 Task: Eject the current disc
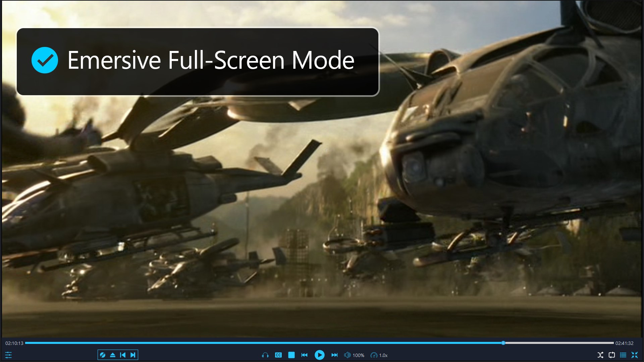[x=112, y=355]
